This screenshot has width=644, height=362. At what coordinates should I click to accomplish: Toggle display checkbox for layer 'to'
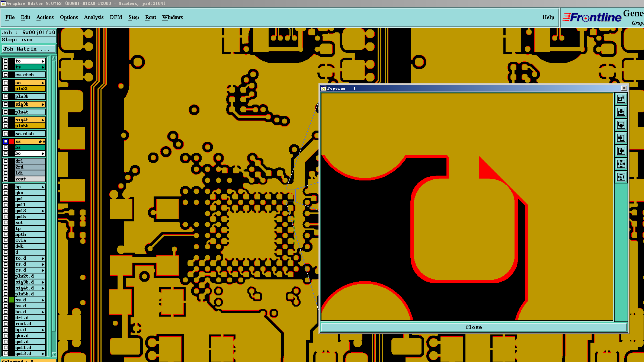(x=6, y=61)
